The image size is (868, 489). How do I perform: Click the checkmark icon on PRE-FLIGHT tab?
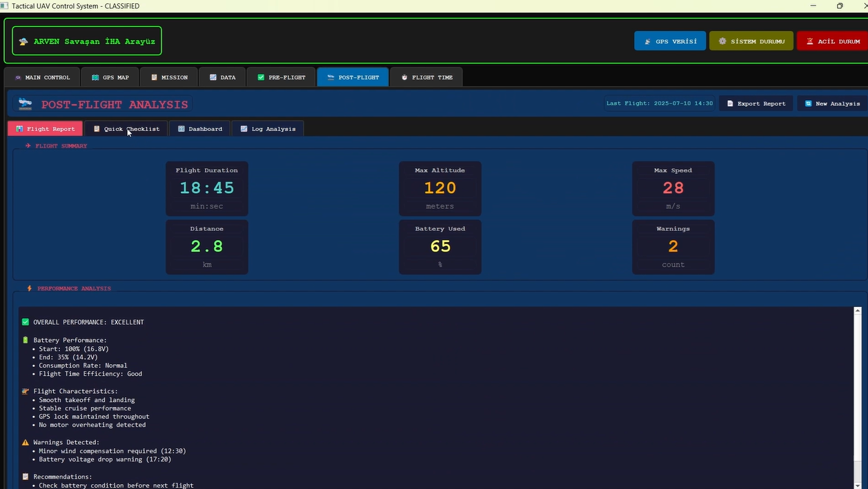coord(261,77)
